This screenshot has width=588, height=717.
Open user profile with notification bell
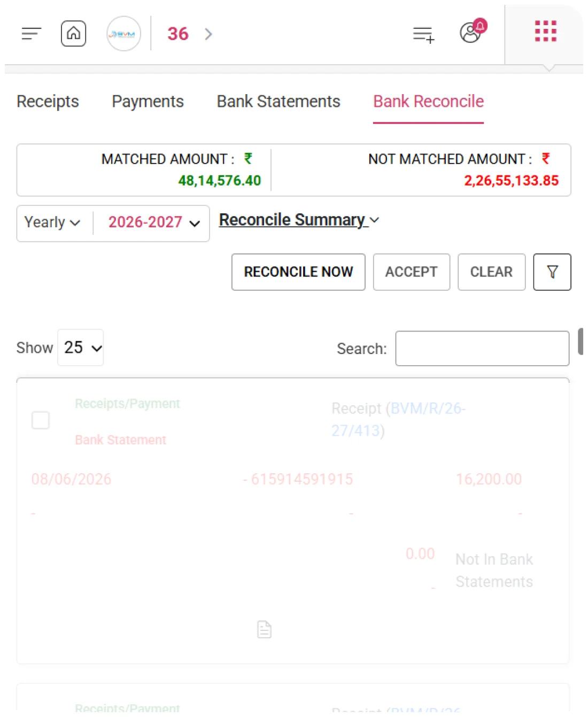coord(473,32)
